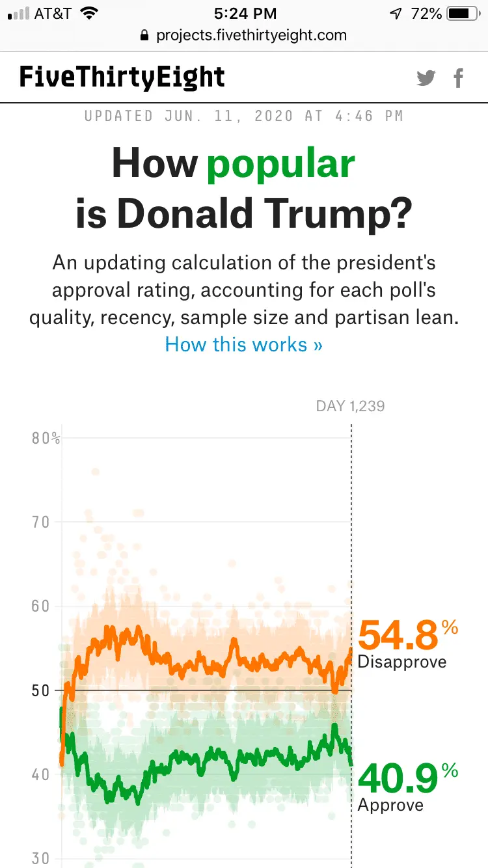Image resolution: width=488 pixels, height=868 pixels.
Task: Tap the projects.fivethirtyeight.com address bar
Action: (x=251, y=35)
